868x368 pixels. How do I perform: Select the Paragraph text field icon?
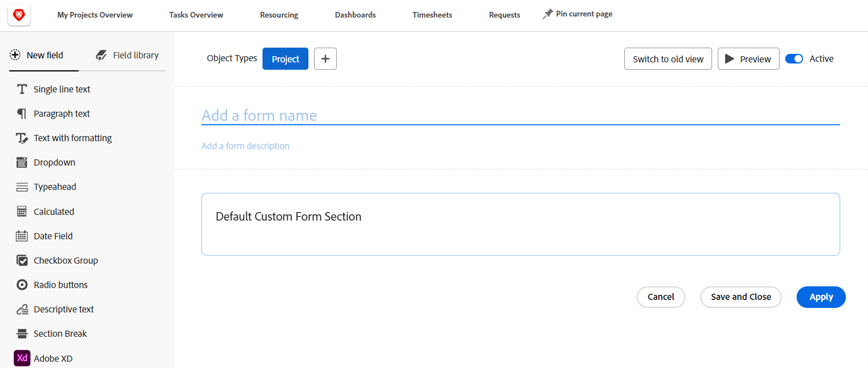(x=22, y=113)
